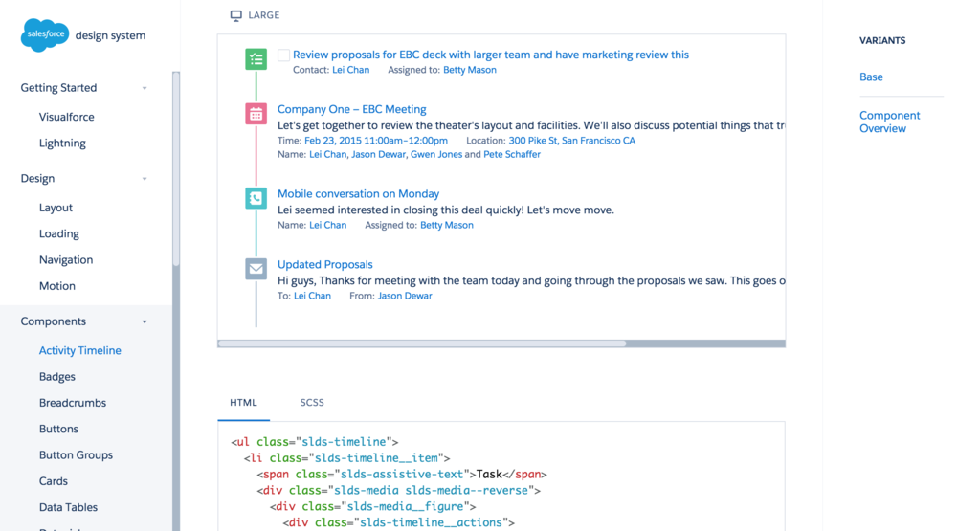Select Button Groups in the sidebar
The image size is (980, 531).
[x=76, y=455]
